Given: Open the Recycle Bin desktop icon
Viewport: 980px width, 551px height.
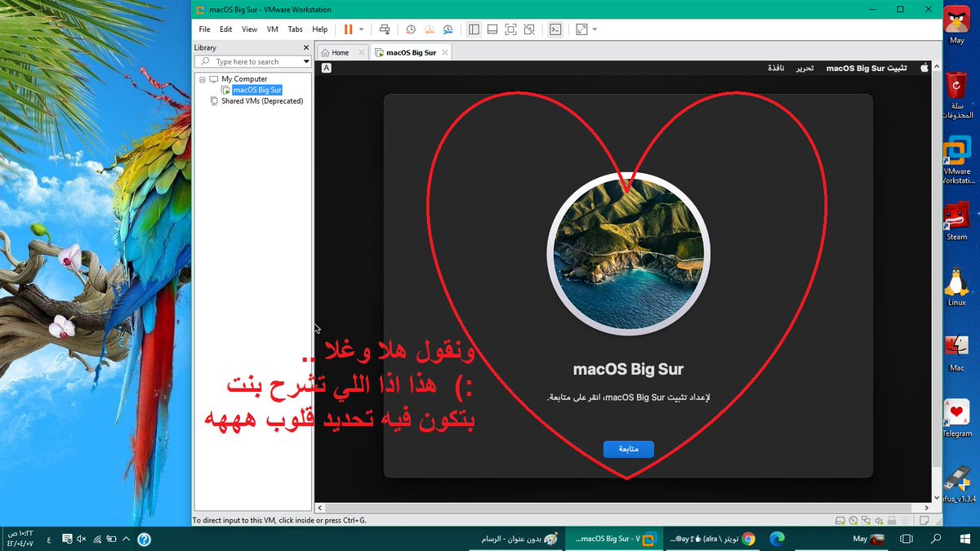Looking at the screenshot, I should click(x=956, y=96).
